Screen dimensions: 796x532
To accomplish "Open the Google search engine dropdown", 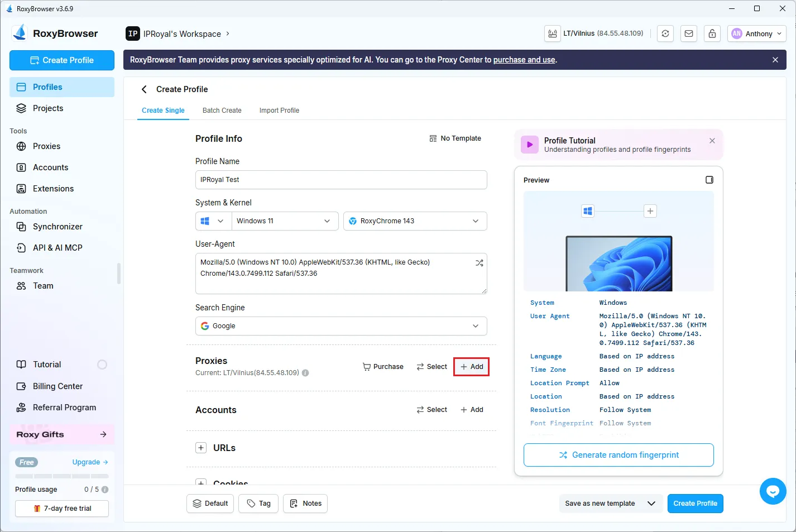I will point(341,326).
